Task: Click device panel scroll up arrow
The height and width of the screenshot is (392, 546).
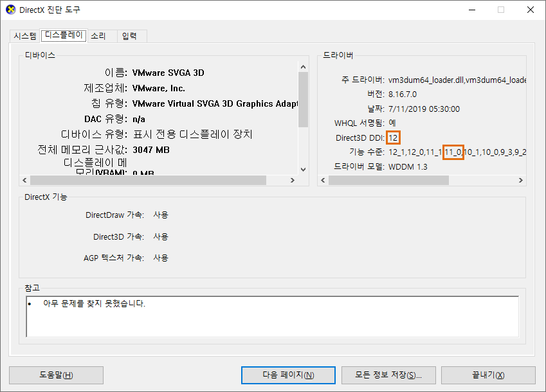Action: [303, 67]
